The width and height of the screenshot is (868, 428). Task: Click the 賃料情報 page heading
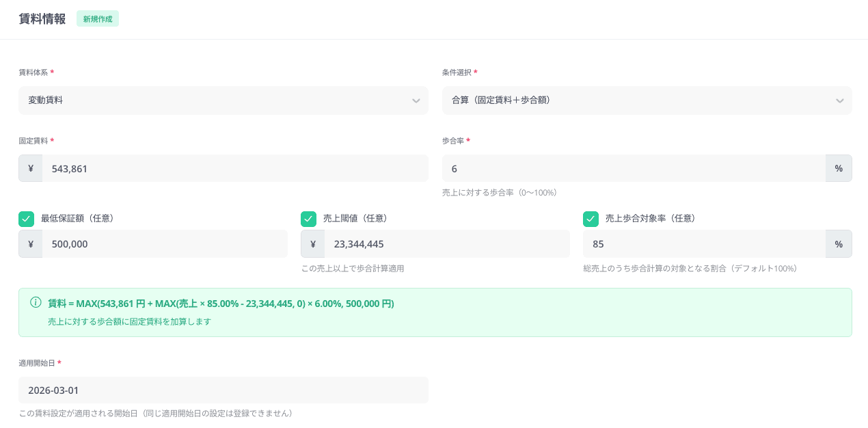[42, 19]
